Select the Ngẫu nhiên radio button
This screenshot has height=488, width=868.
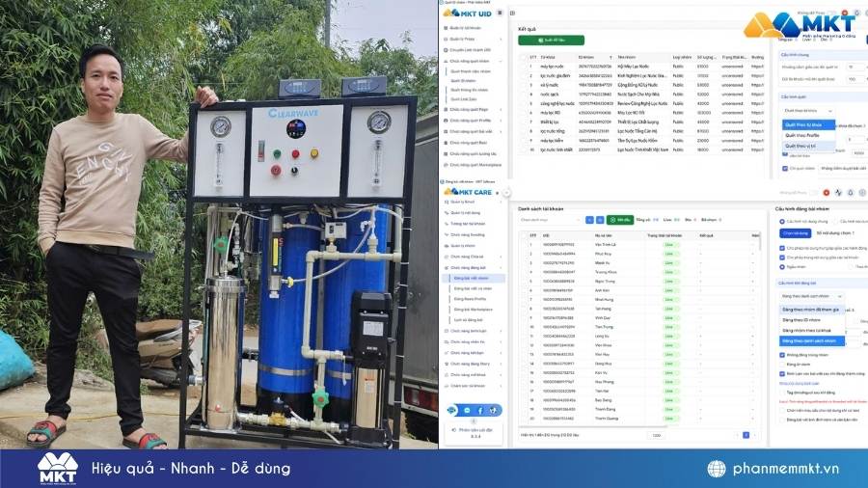click(x=782, y=267)
